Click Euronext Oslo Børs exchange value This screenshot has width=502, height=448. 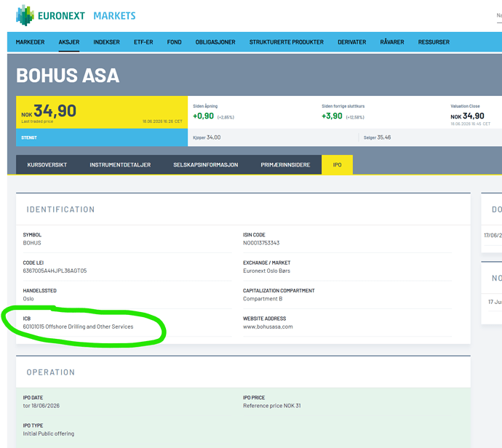point(266,271)
